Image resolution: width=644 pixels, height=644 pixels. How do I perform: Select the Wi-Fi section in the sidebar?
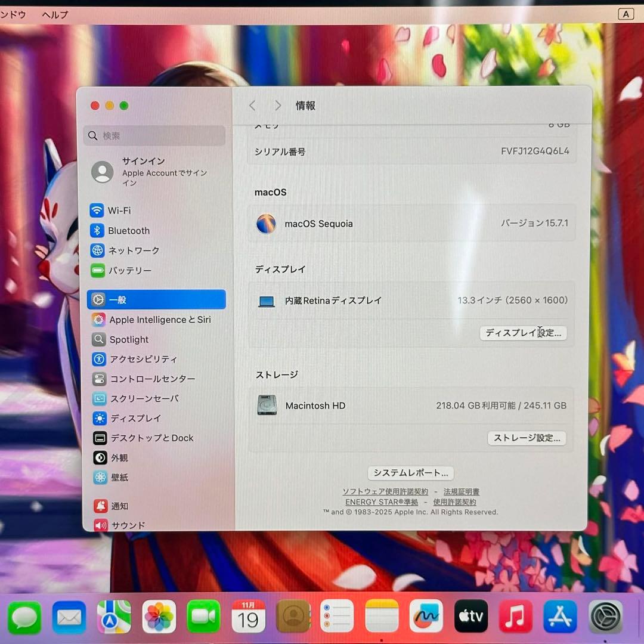point(119,210)
